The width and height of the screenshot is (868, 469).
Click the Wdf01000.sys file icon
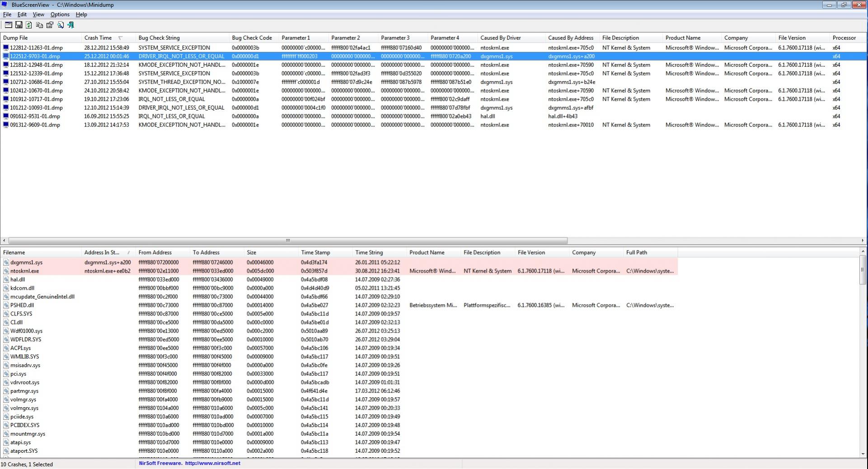pos(6,331)
